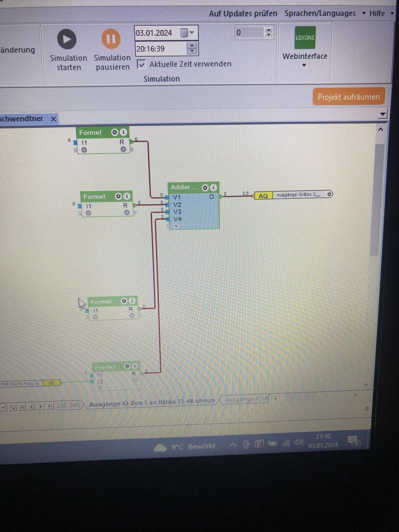Open Sprachen/Languages menu
The image size is (399, 532).
coord(320,13)
